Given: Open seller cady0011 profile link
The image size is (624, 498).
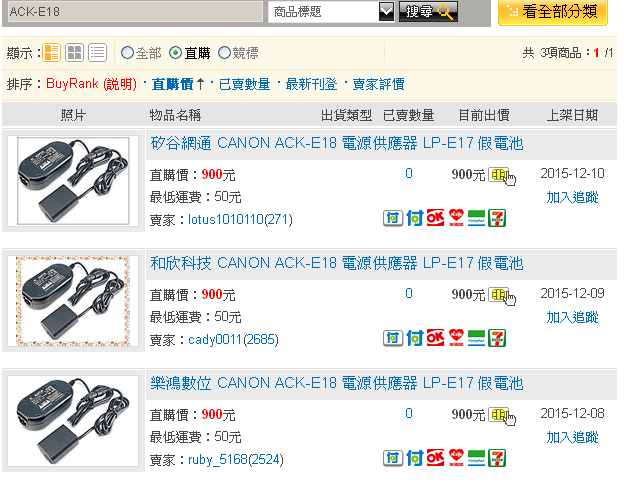Looking at the screenshot, I should (215, 340).
